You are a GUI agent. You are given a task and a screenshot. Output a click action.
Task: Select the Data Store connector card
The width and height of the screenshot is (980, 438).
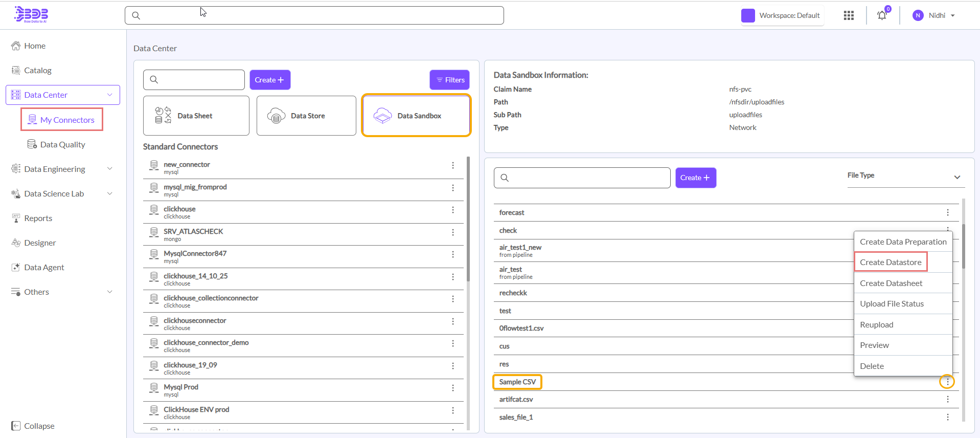point(306,116)
